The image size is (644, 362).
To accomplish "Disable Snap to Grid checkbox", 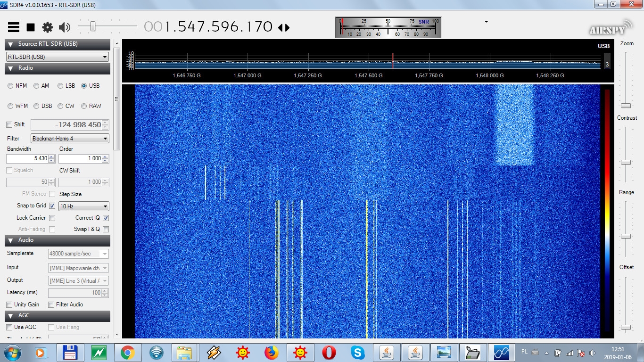I will click(x=52, y=206).
